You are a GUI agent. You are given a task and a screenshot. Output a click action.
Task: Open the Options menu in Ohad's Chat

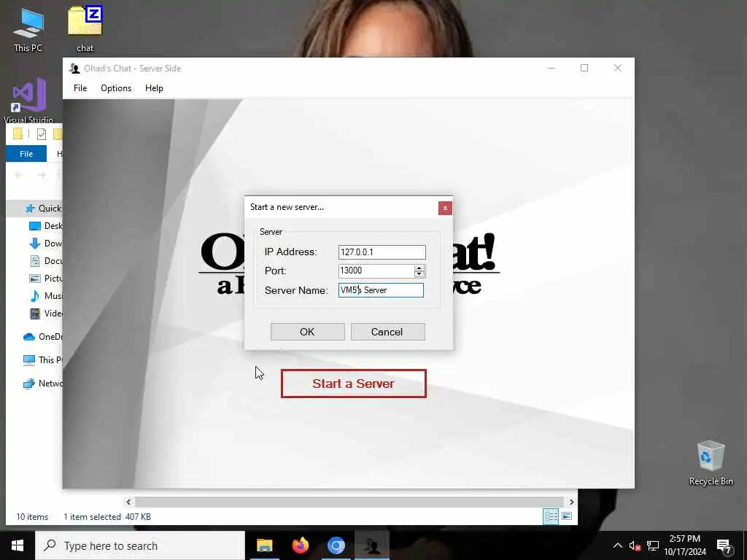point(116,88)
